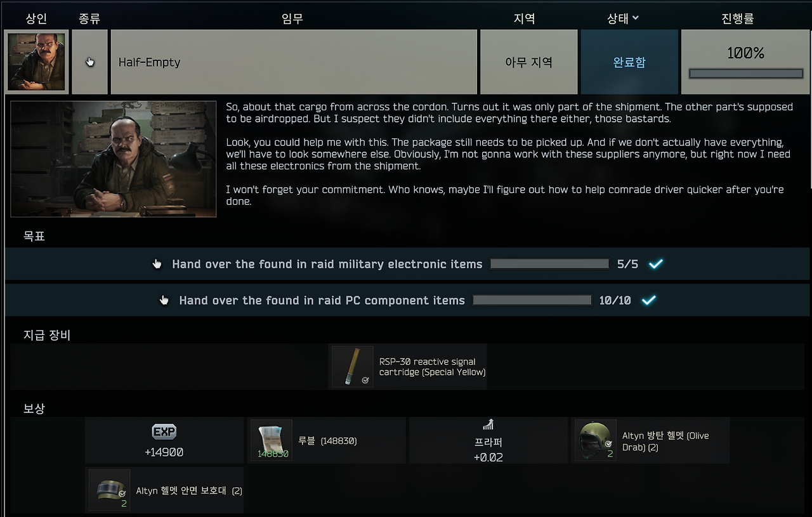Sort quests by 진행률 column header
812x517 pixels.
coord(738,18)
